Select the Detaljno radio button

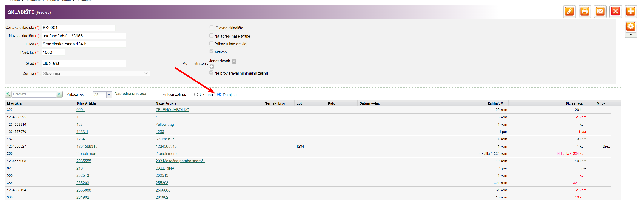pos(219,95)
